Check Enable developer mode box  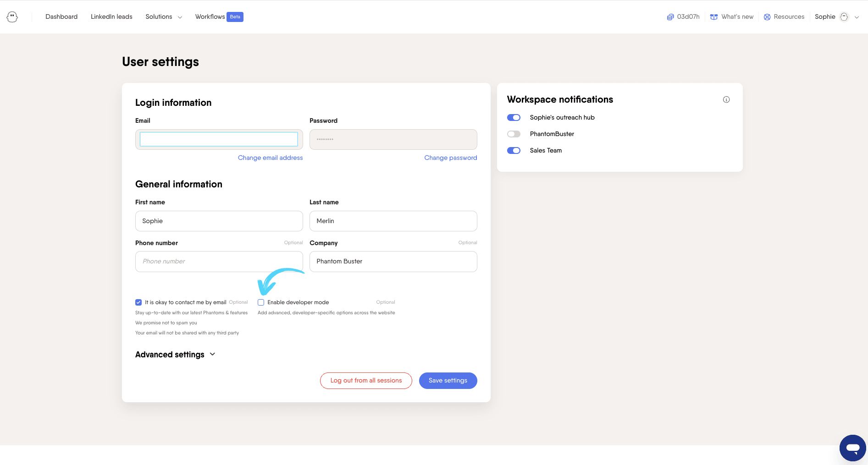(261, 302)
